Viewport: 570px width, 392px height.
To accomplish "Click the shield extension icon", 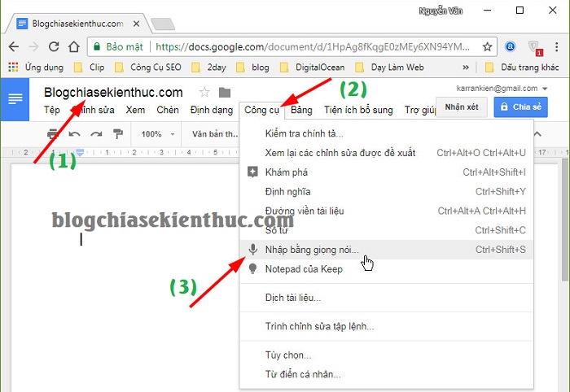I will (534, 47).
